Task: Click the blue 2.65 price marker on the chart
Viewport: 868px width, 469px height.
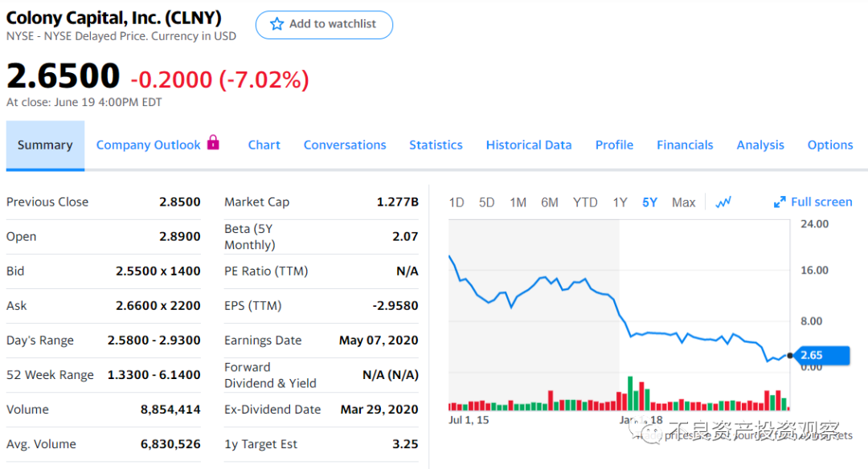Action: [x=821, y=355]
